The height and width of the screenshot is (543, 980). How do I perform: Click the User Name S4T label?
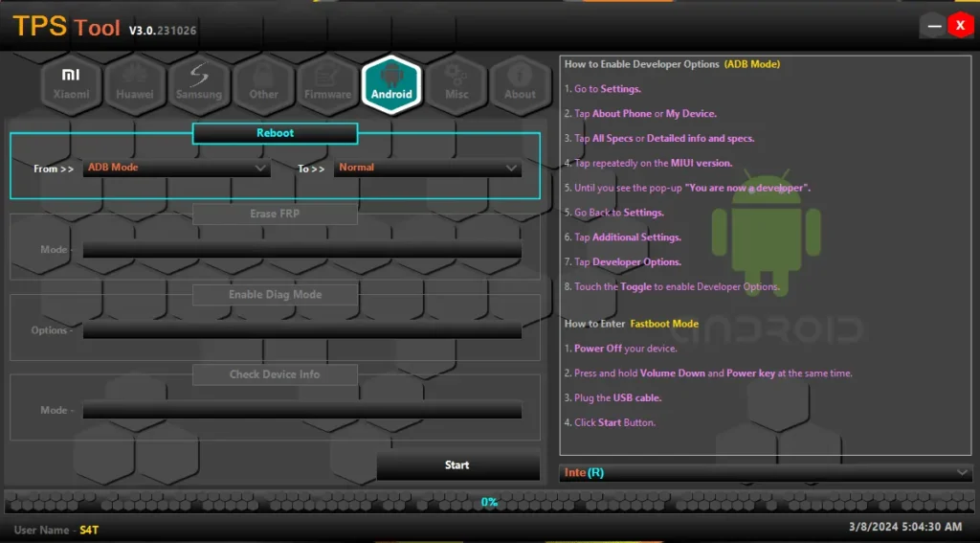click(56, 531)
